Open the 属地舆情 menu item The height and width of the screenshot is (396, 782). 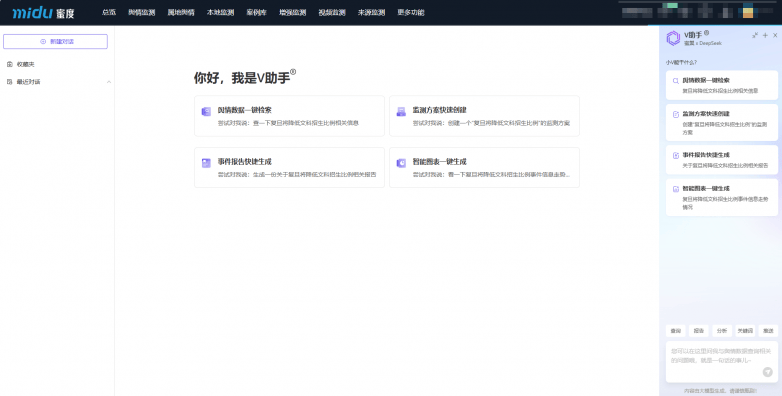[x=181, y=12]
